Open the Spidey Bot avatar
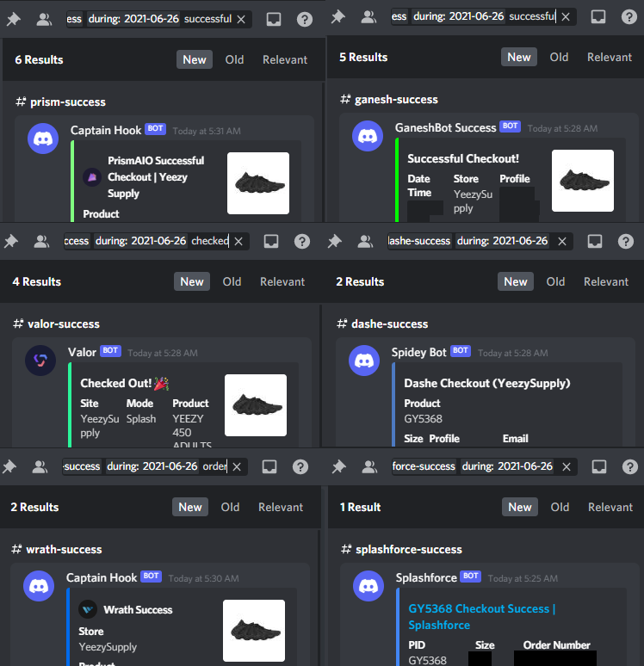The height and width of the screenshot is (666, 644). point(364,361)
